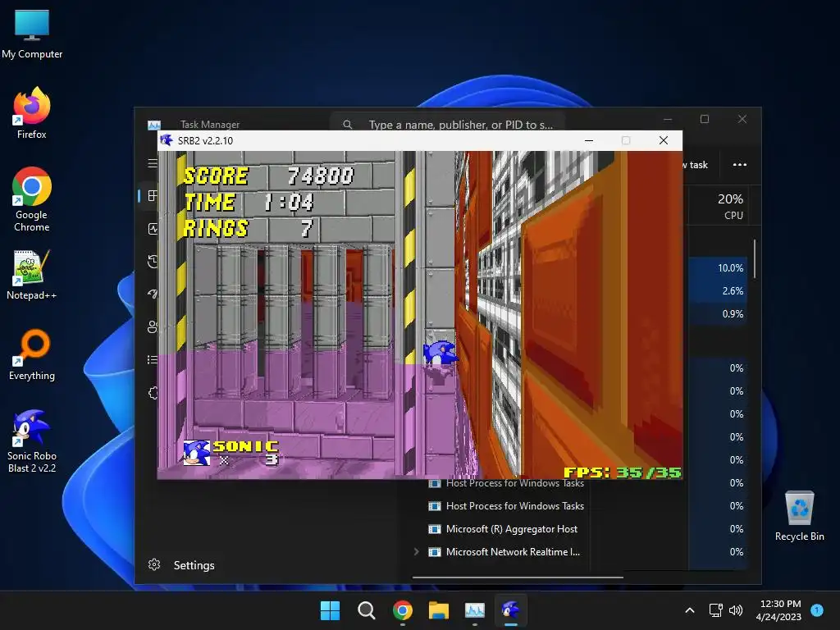Maximize the Task Manager window
The width and height of the screenshot is (840, 630).
(x=705, y=119)
